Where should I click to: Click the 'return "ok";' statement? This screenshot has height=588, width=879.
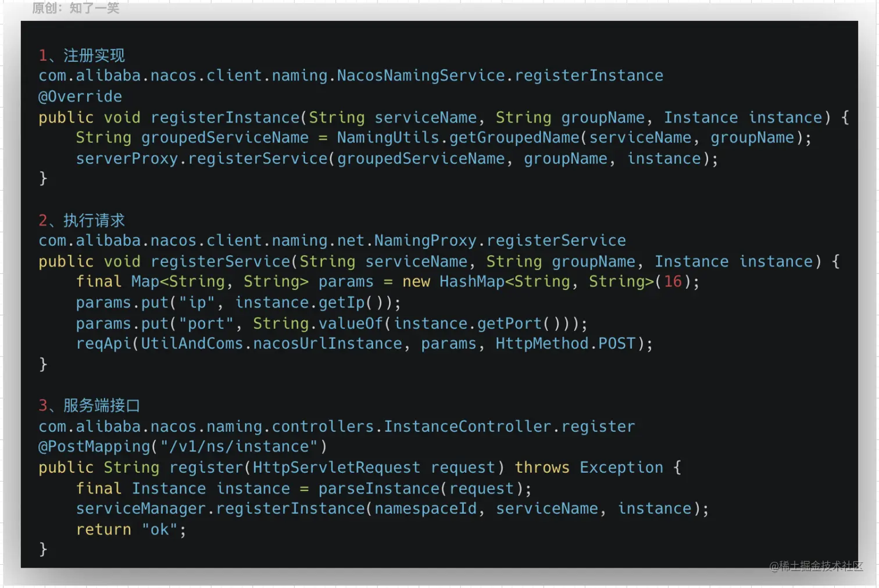click(x=131, y=530)
